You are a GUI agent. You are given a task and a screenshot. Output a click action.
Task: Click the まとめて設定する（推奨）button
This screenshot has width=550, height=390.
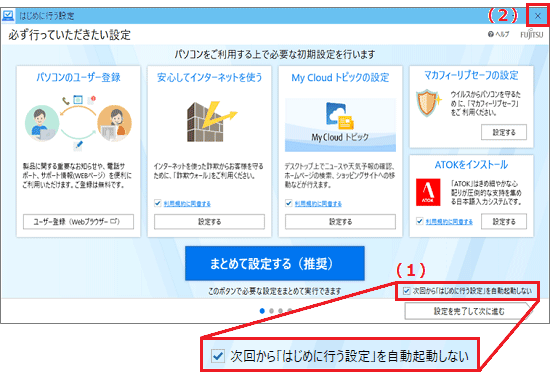click(275, 263)
